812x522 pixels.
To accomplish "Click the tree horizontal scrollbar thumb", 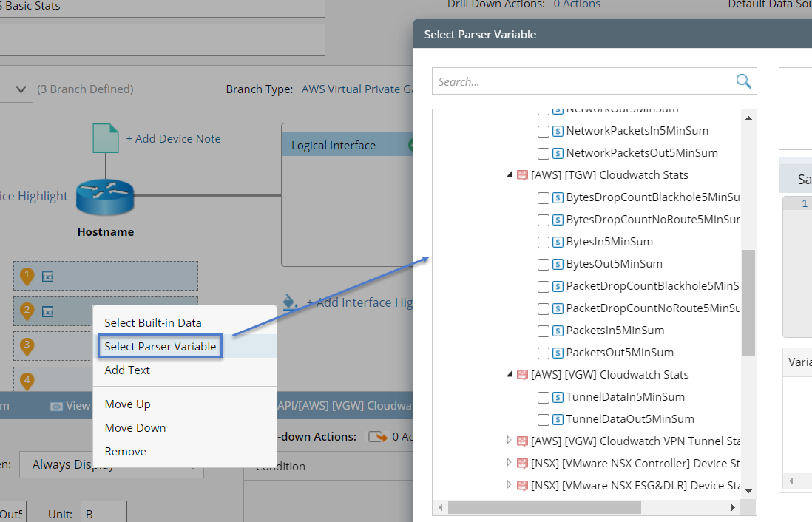I will coord(544,507).
